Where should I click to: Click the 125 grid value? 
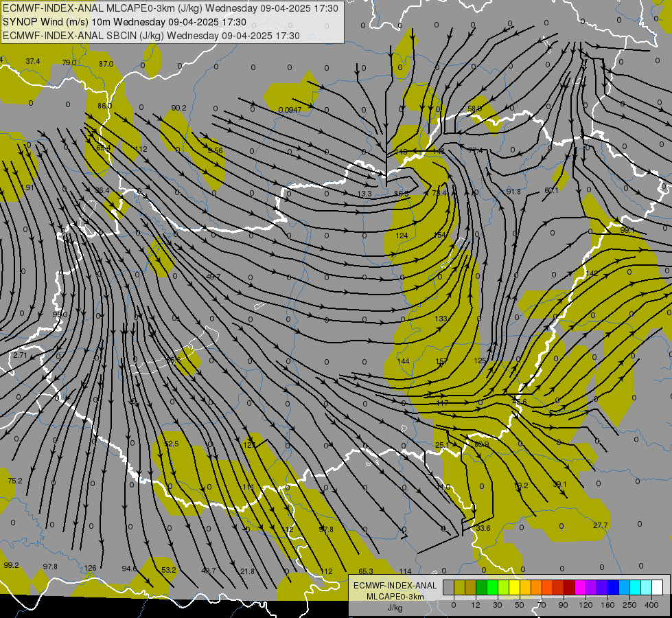coord(480,360)
